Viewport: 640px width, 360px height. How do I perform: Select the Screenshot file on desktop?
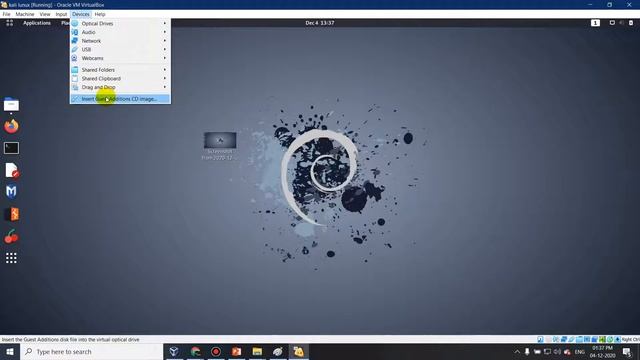(x=220, y=146)
